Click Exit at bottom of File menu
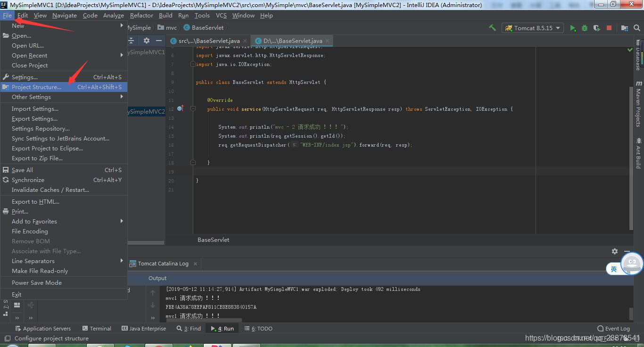The image size is (644, 347). point(64,294)
